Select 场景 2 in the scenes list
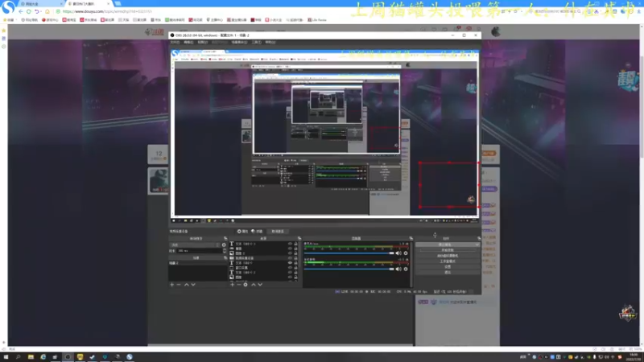 (197, 263)
